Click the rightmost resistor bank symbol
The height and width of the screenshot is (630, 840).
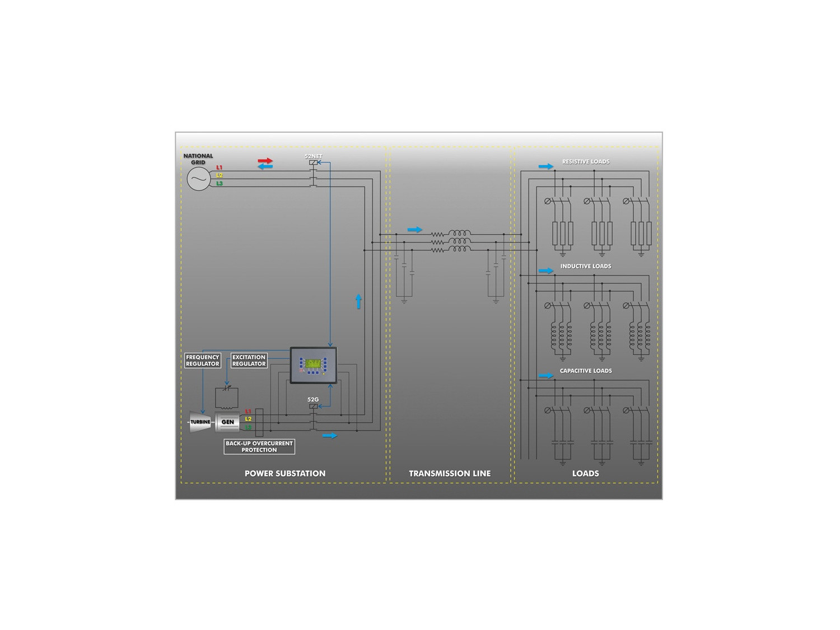pos(641,234)
